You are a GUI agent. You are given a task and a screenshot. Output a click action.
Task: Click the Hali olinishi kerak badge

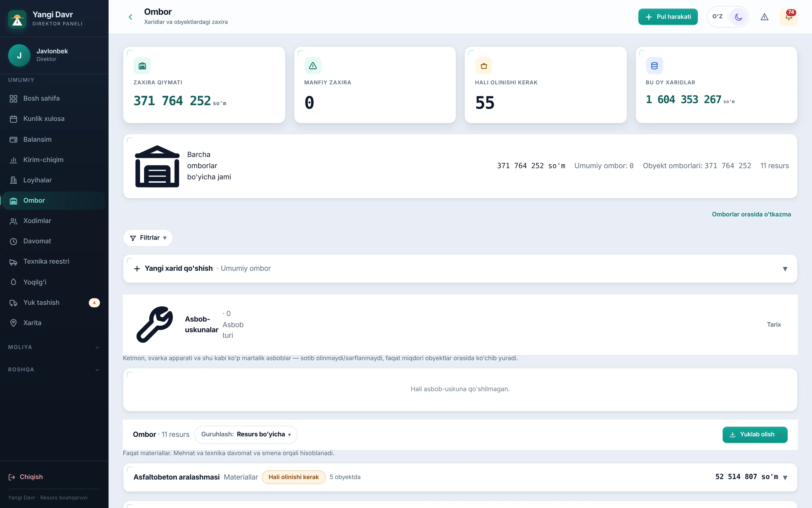294,477
